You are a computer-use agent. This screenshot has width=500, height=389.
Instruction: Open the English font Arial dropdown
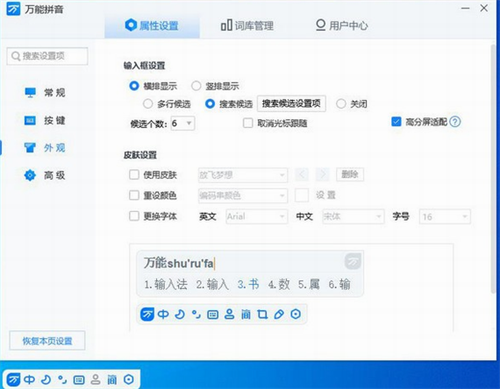[x=256, y=217]
